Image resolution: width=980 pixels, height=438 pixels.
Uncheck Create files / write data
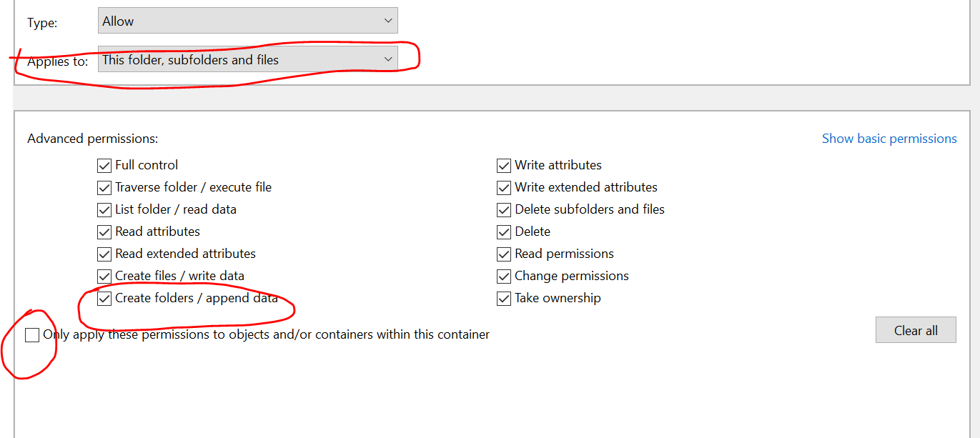click(x=104, y=277)
